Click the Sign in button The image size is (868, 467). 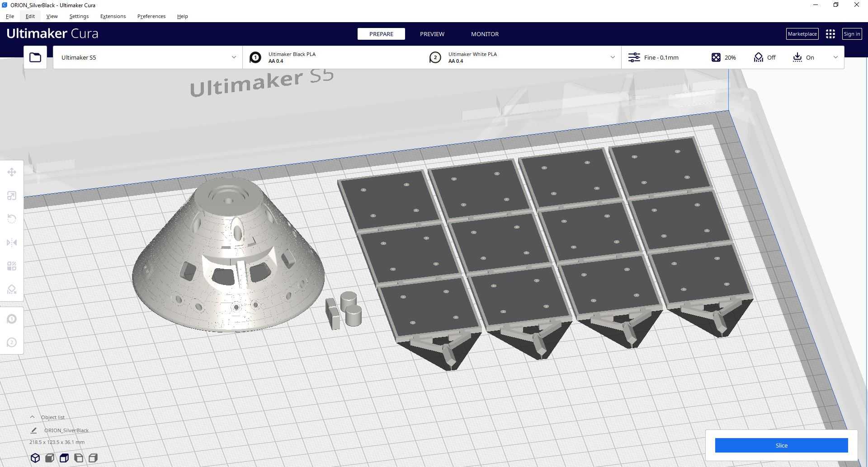coord(852,34)
